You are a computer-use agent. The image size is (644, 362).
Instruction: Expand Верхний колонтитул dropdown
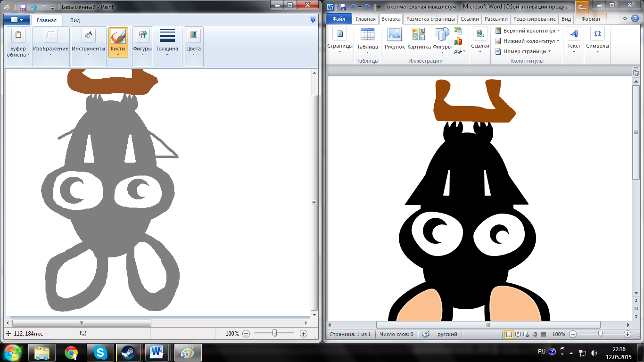528,31
